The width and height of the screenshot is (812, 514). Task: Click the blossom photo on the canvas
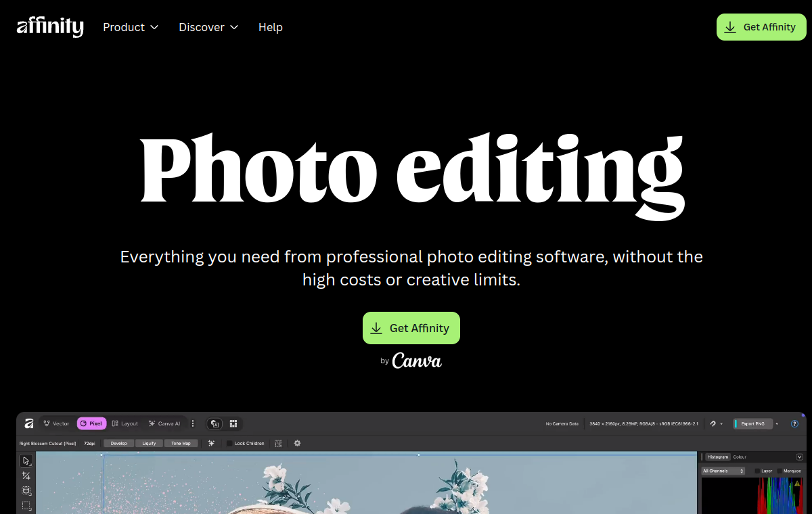(366, 483)
